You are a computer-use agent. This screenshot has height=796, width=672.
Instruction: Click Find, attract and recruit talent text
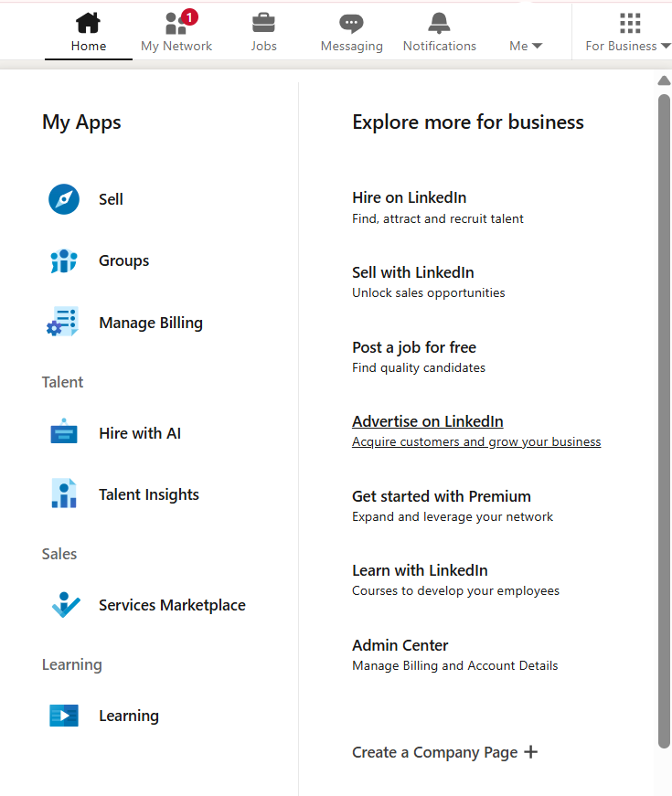coord(437,218)
